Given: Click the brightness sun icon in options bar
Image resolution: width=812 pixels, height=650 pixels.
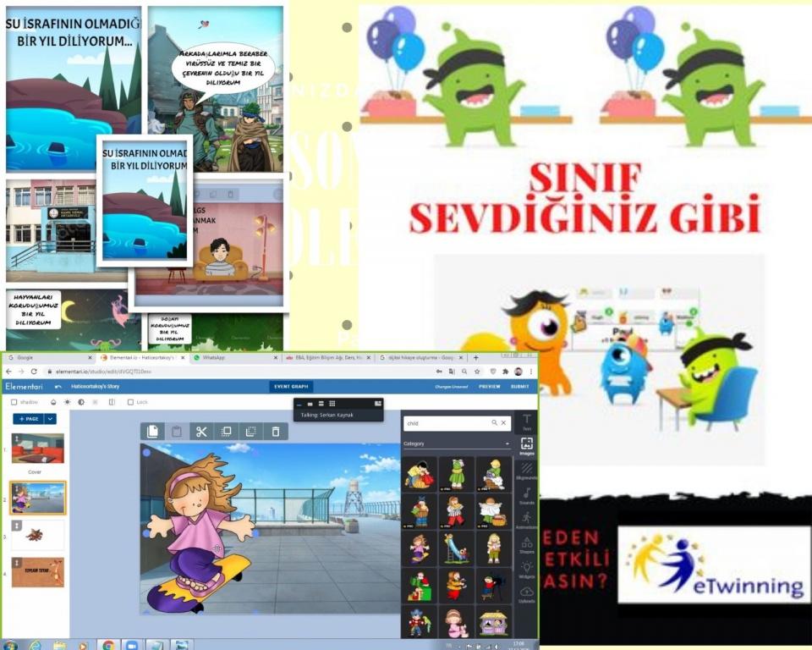Looking at the screenshot, I should click(x=68, y=402).
